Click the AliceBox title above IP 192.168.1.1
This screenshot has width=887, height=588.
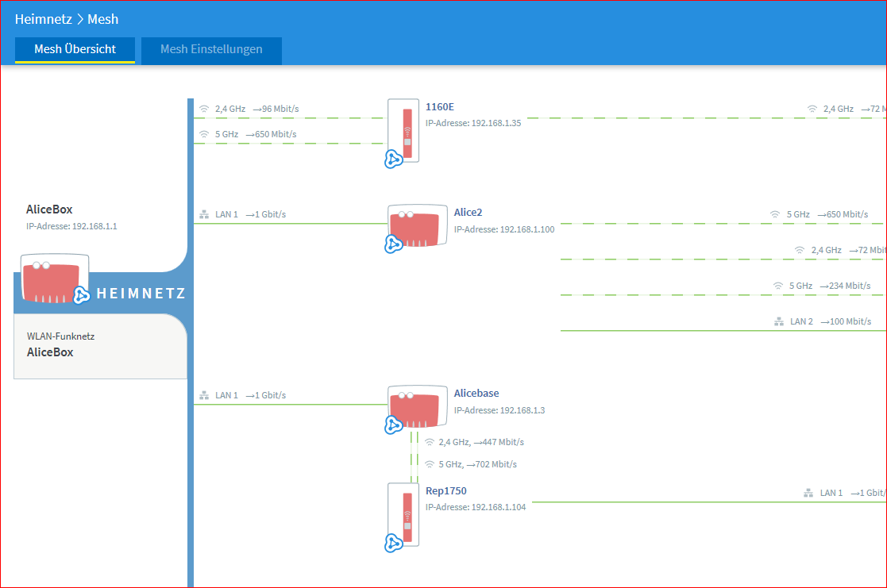pyautogui.click(x=49, y=209)
